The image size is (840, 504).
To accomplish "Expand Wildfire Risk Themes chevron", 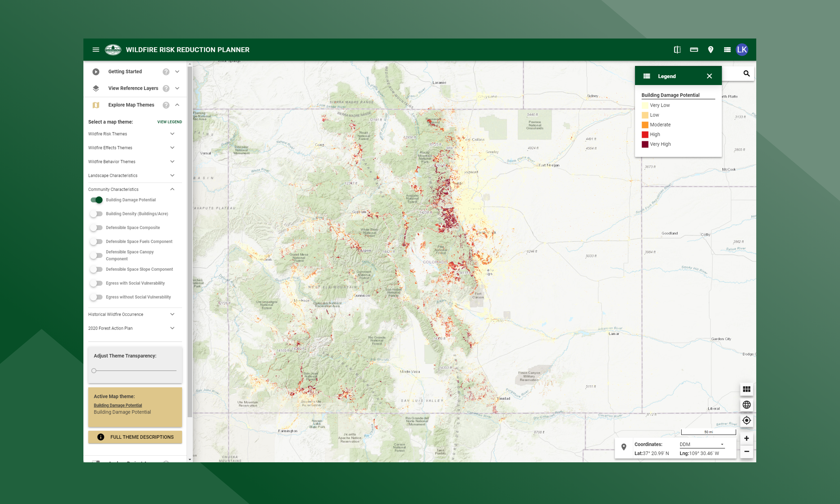I will pos(172,134).
